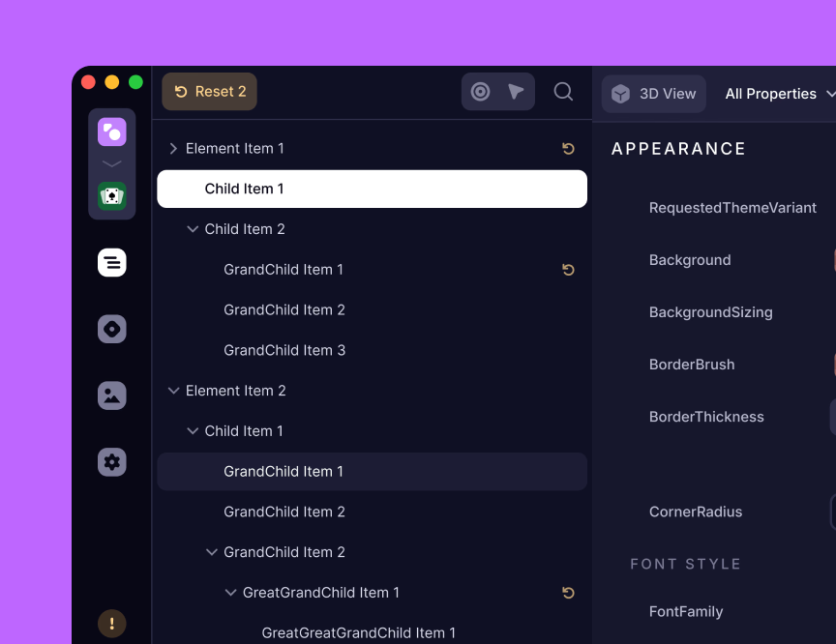Open the All Properties dropdown
This screenshot has height=644, width=836.
[779, 94]
